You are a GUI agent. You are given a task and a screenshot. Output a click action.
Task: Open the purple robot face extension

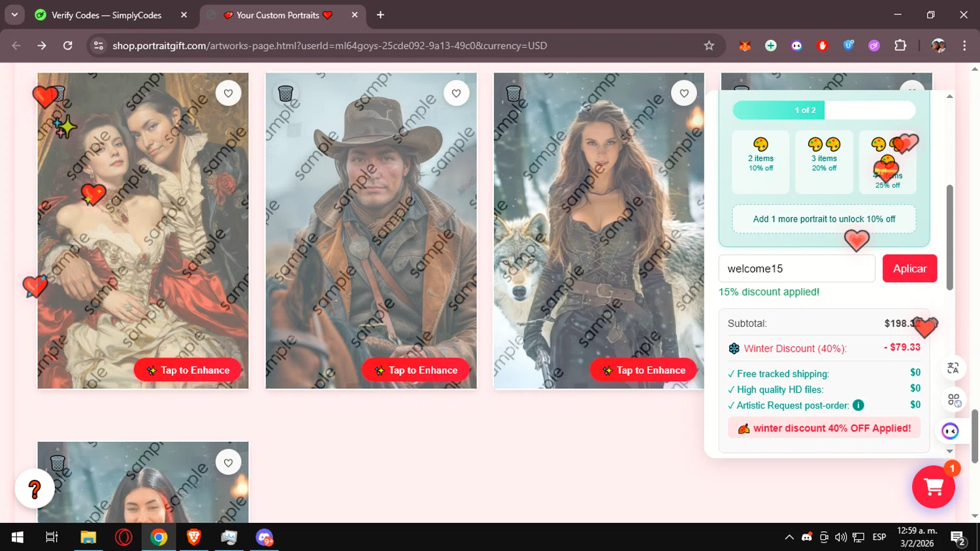pos(796,46)
